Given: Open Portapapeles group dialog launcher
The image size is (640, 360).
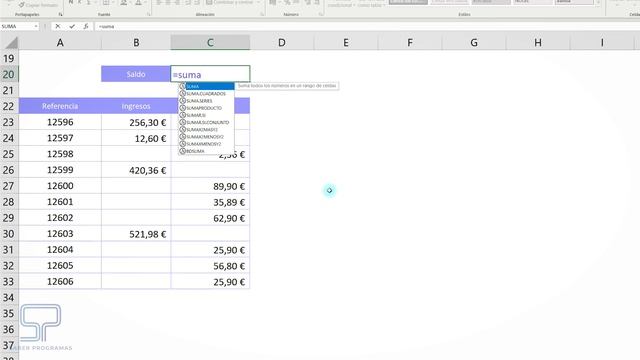Looking at the screenshot, I should [60, 14].
